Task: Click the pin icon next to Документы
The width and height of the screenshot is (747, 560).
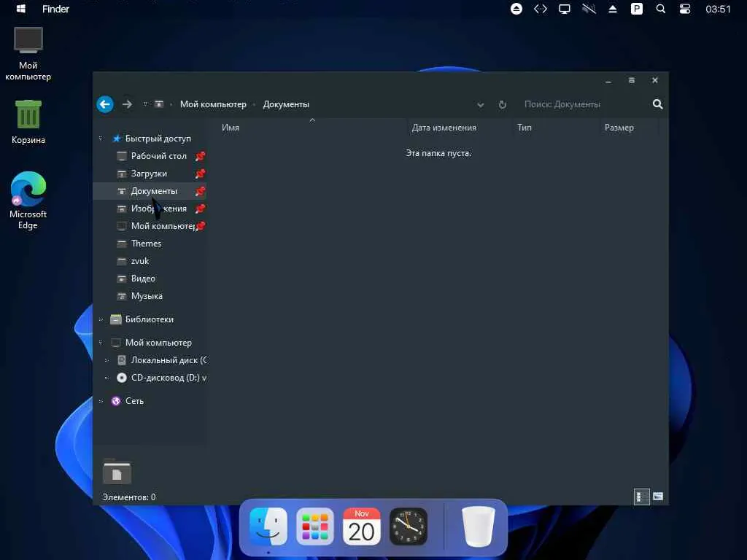Action: [x=200, y=192]
